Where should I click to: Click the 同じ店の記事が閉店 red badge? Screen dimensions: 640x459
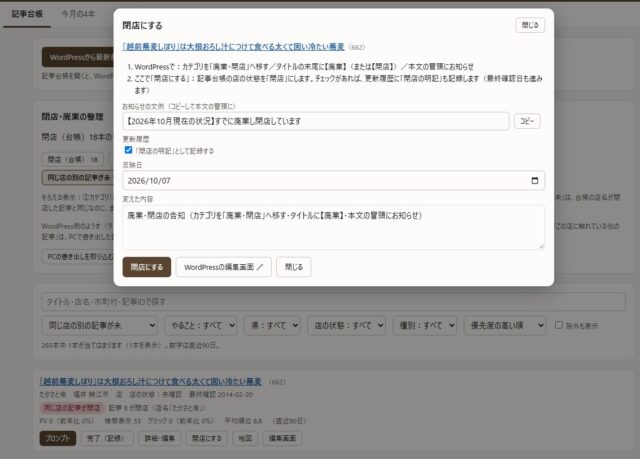click(x=72, y=408)
